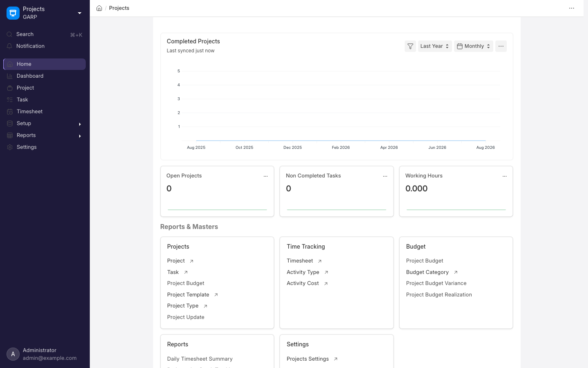Open Daily Timesheet Summary report
This screenshot has width=588, height=368.
coord(200,359)
